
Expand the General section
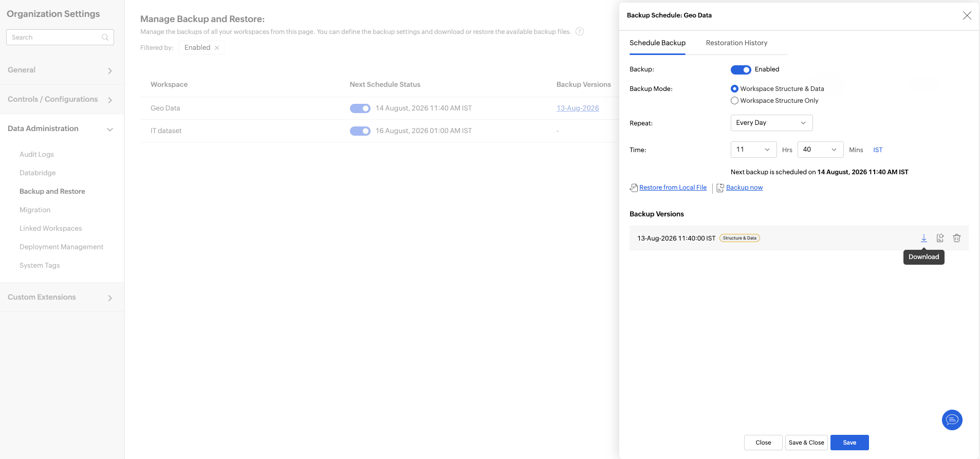(x=62, y=70)
